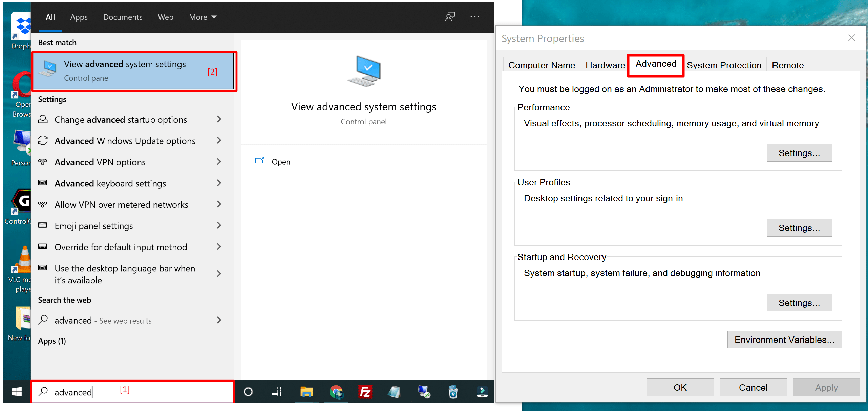
Task: Open Performance Settings button
Action: click(x=799, y=153)
